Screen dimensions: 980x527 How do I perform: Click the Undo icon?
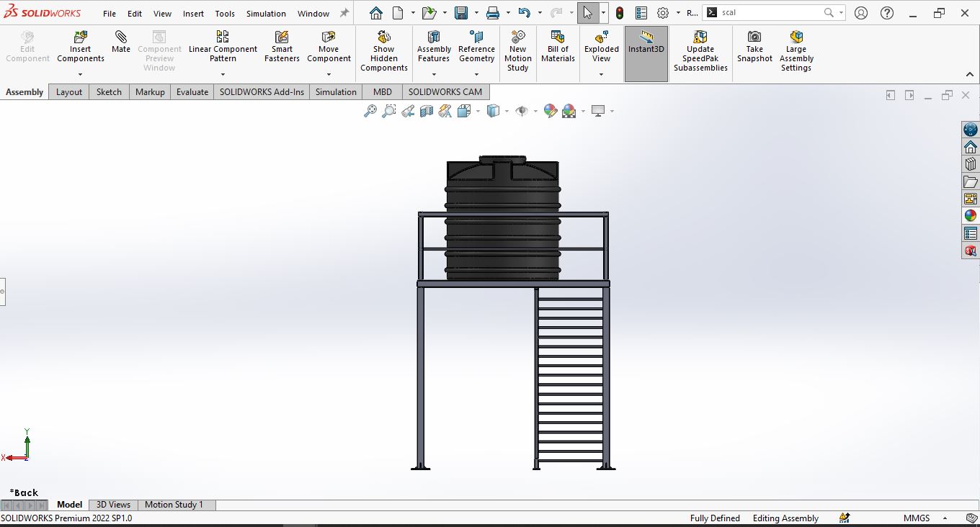525,13
